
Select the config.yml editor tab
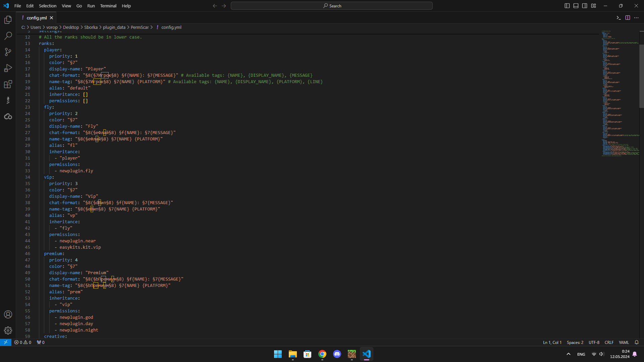click(37, 18)
